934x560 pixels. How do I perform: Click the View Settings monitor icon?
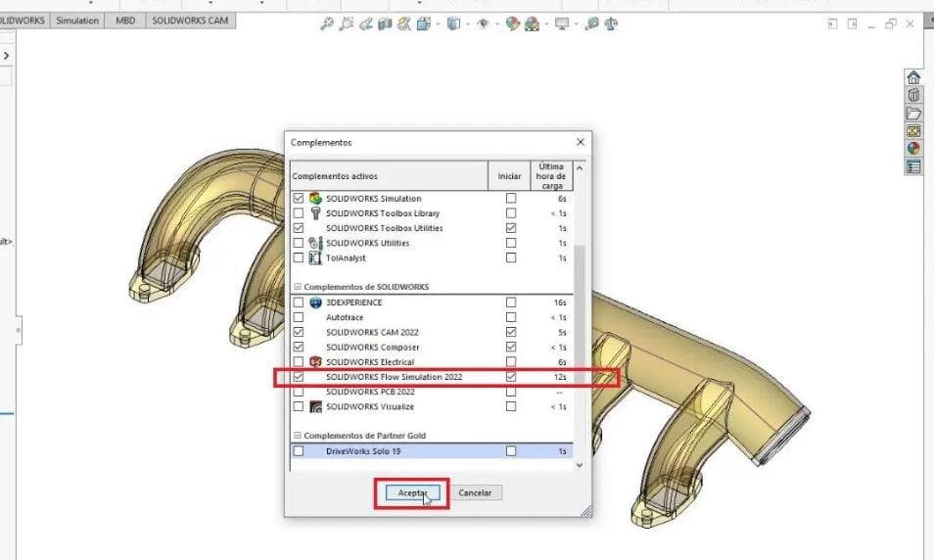coord(562,23)
